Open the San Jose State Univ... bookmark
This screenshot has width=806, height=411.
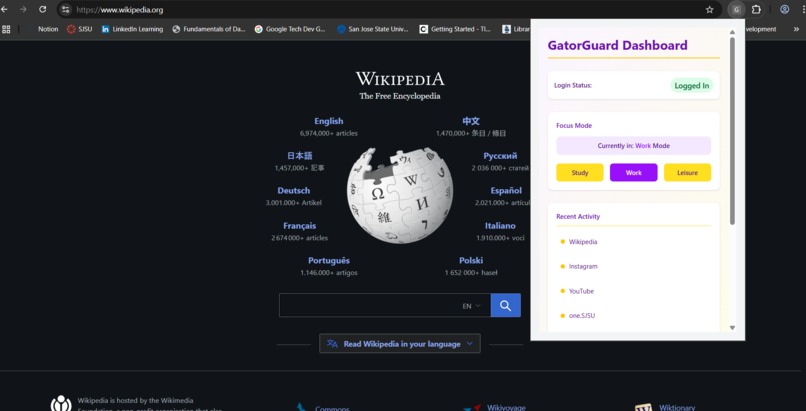coord(373,29)
